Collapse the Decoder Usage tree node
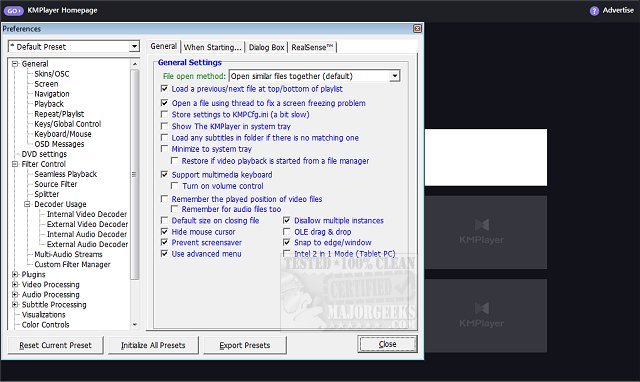The image size is (640, 382). pyautogui.click(x=27, y=204)
